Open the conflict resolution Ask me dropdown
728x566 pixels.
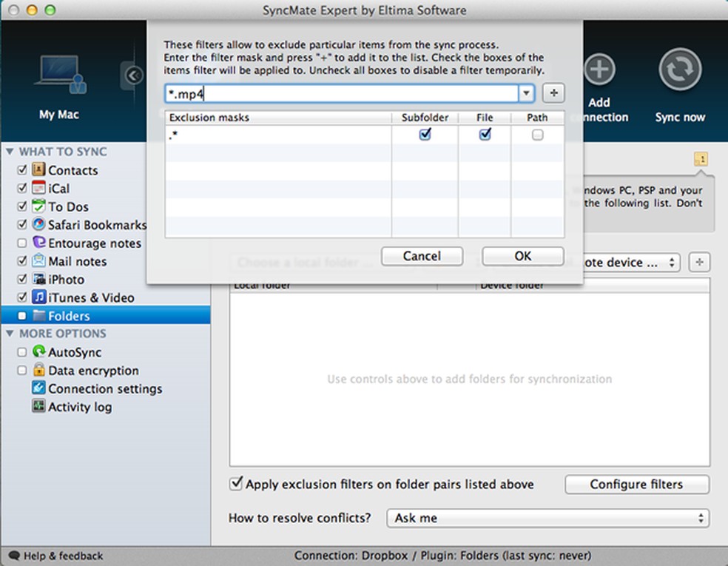pos(548,518)
